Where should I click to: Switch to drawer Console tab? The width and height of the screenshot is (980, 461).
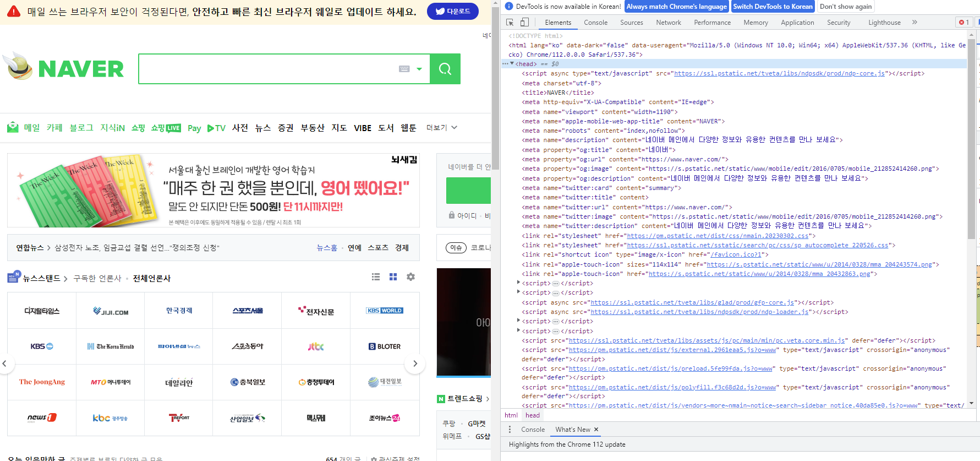[533, 430]
